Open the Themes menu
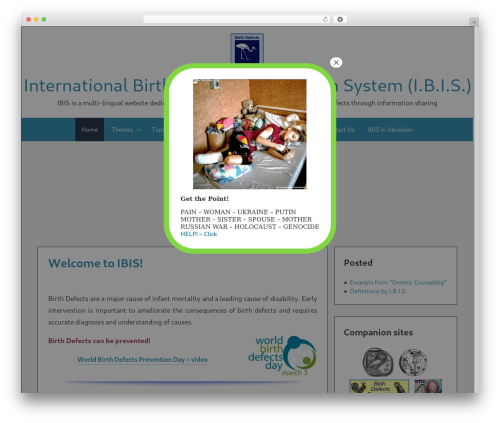 [122, 130]
